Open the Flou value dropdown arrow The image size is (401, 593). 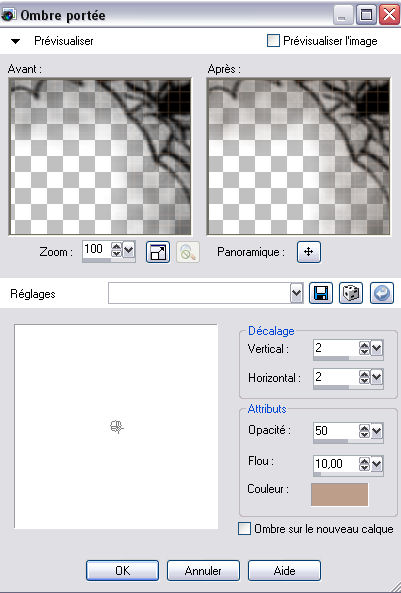(377, 464)
